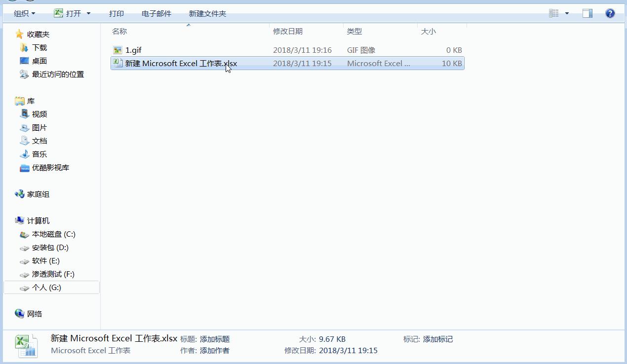Open the 下载 (Downloads) folder icon
Screen dimensions: 627x364
[24, 47]
